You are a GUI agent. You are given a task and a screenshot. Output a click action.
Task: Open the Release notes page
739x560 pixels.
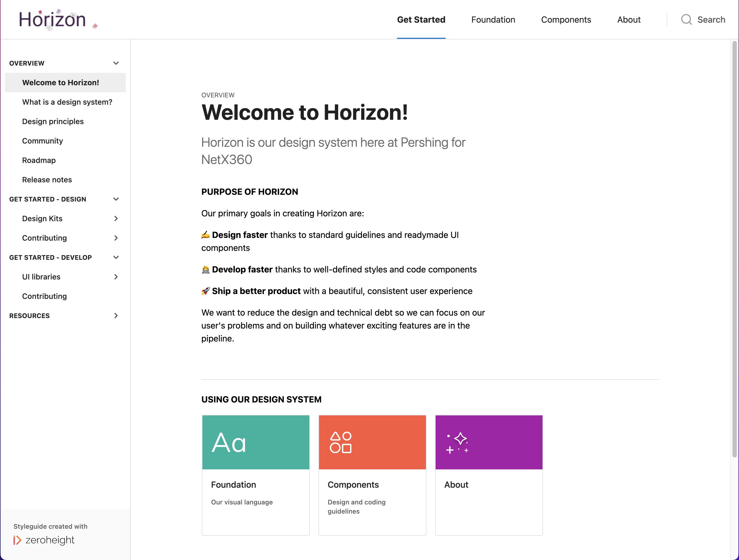[x=47, y=180]
